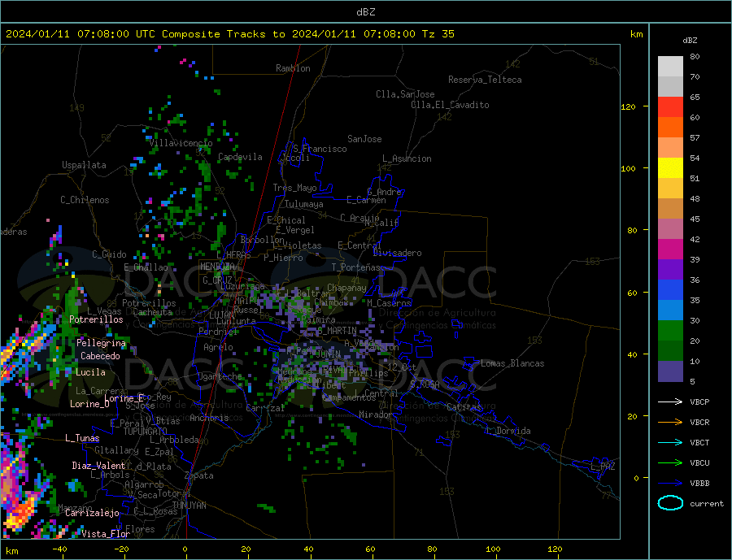The width and height of the screenshot is (732, 560).
Task: Click the Cabecedo map label
Action: pos(100,356)
